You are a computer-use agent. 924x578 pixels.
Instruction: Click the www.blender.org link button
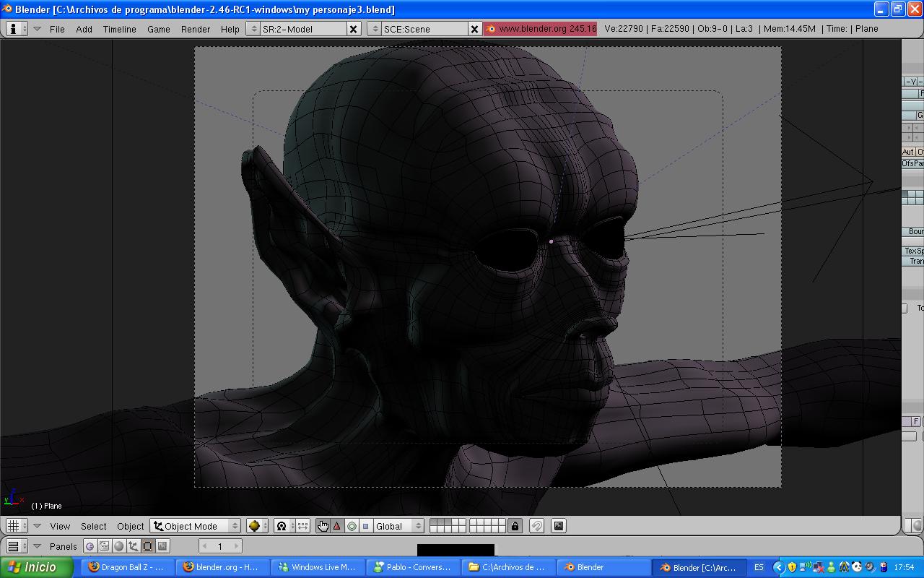[x=541, y=29]
